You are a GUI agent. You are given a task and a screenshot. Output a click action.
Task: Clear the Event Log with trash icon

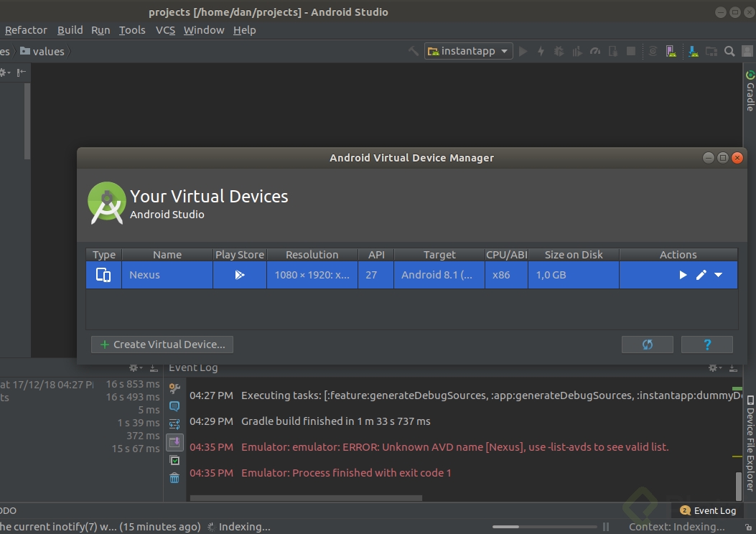pyautogui.click(x=174, y=478)
